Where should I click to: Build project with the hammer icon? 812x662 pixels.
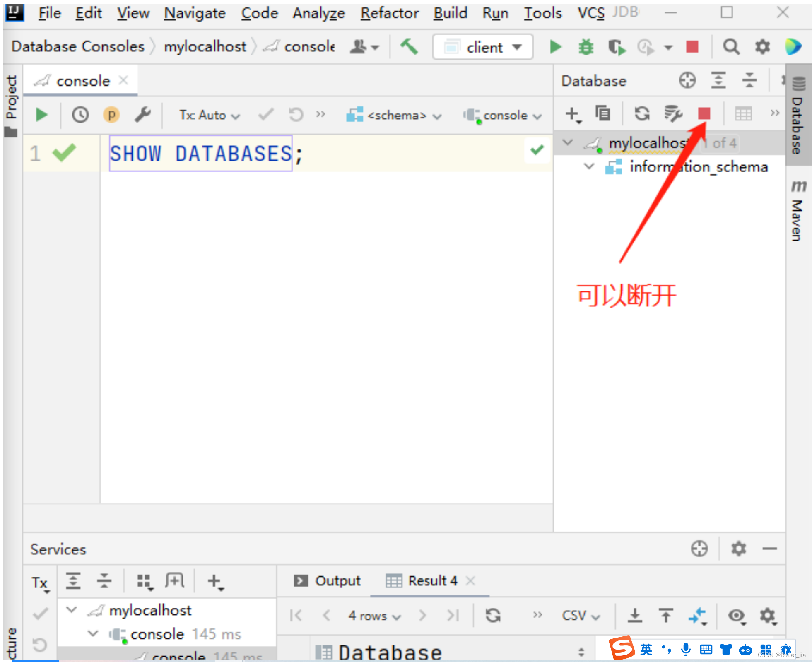coord(409,46)
